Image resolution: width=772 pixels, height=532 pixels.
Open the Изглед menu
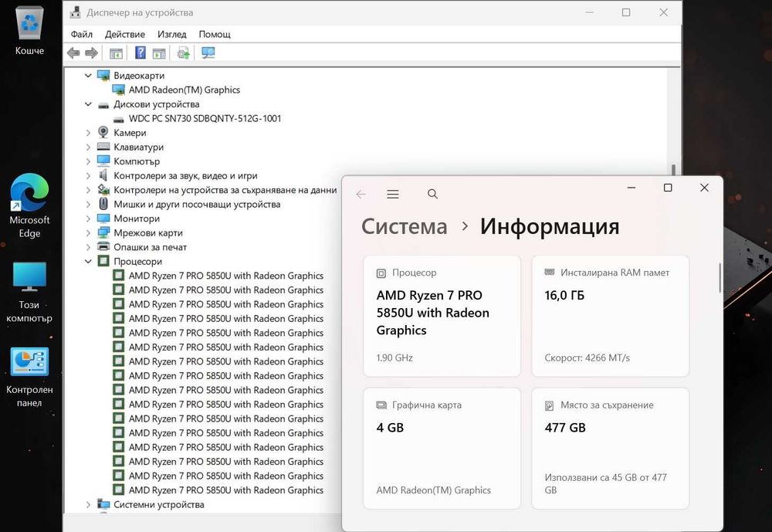(172, 34)
